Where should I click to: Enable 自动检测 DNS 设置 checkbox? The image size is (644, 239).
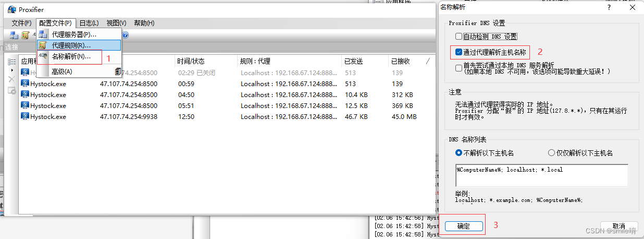coord(459,37)
